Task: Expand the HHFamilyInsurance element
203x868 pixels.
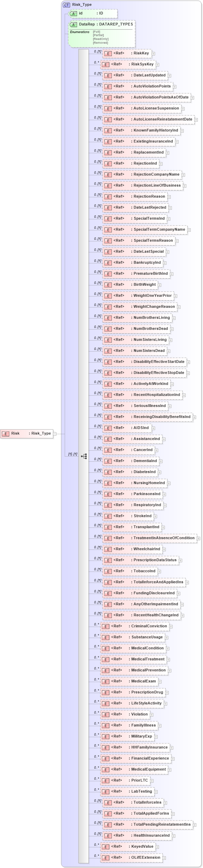Action: pyautogui.click(x=171, y=748)
